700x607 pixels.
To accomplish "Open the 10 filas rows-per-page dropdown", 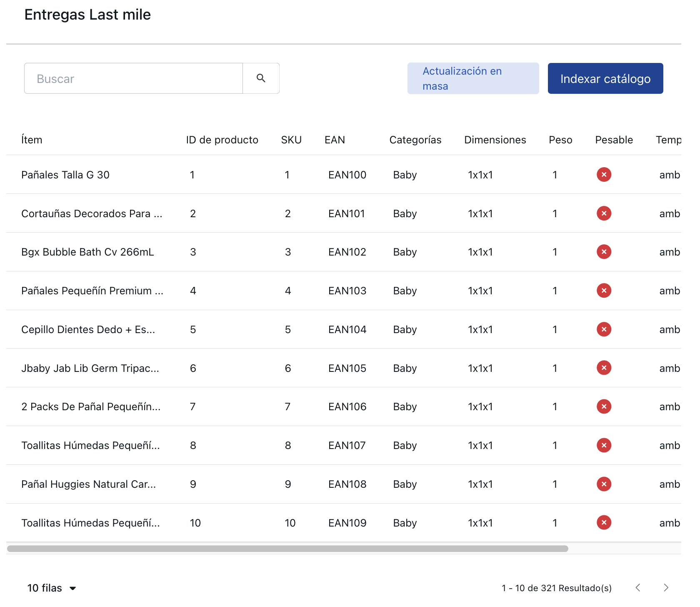I will [52, 588].
